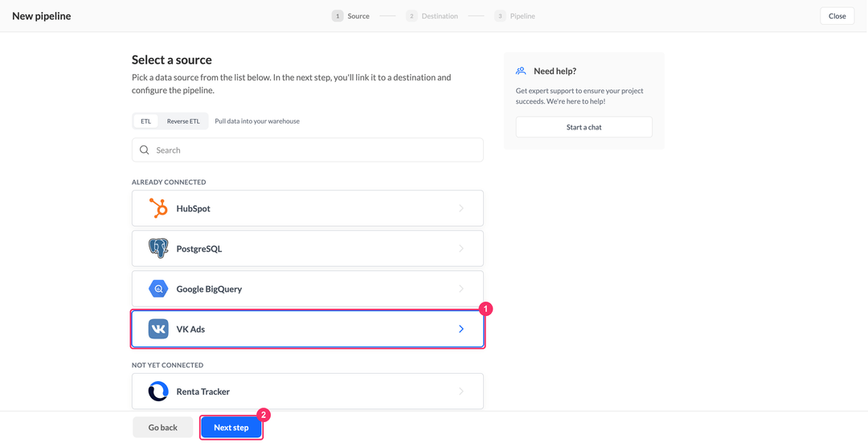Go to the Pipeline step
The image size is (868, 443).
point(515,16)
